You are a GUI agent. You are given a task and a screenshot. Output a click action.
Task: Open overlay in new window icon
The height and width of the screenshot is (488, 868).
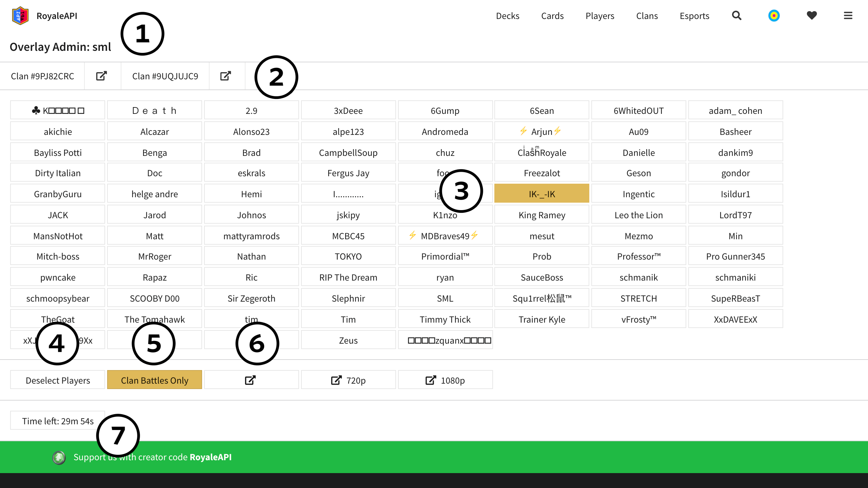[251, 380]
